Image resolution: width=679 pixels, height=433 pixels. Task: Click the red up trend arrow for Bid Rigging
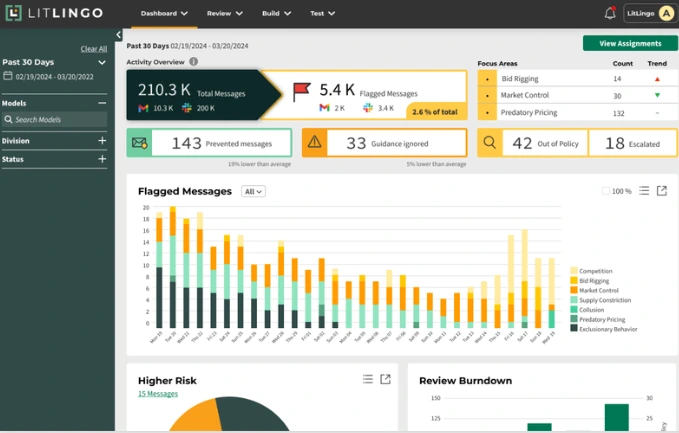coord(657,79)
